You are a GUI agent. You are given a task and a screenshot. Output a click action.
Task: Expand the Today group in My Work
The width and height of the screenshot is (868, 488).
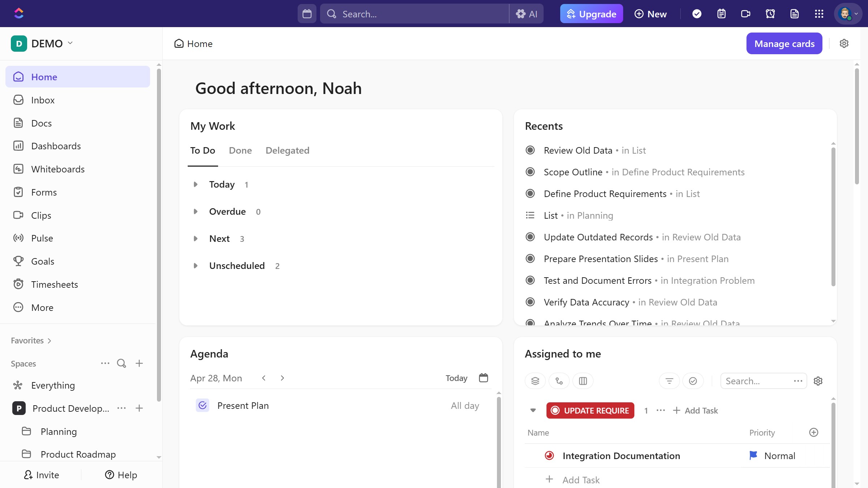coord(196,184)
